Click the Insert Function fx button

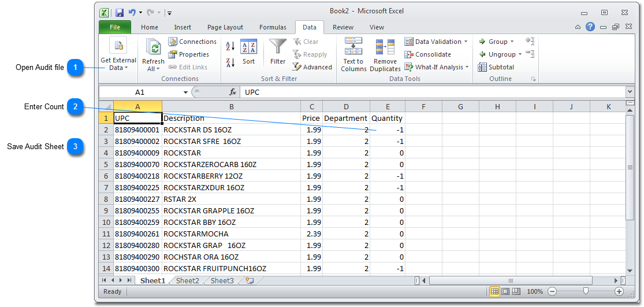pos(232,93)
